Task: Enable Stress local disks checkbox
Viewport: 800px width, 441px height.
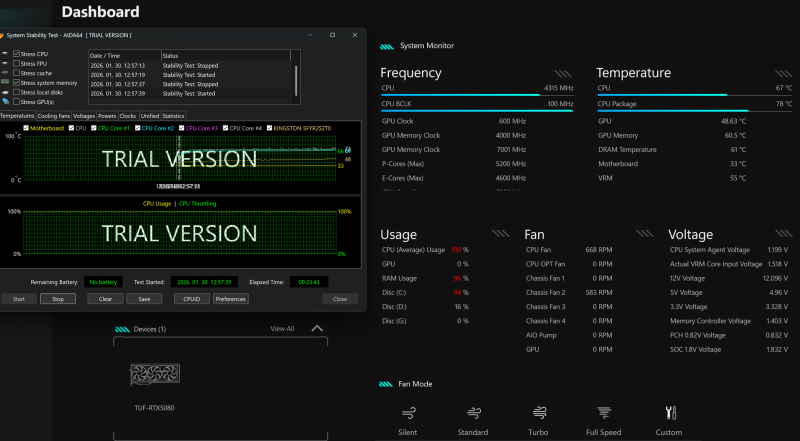Action: pyautogui.click(x=16, y=92)
